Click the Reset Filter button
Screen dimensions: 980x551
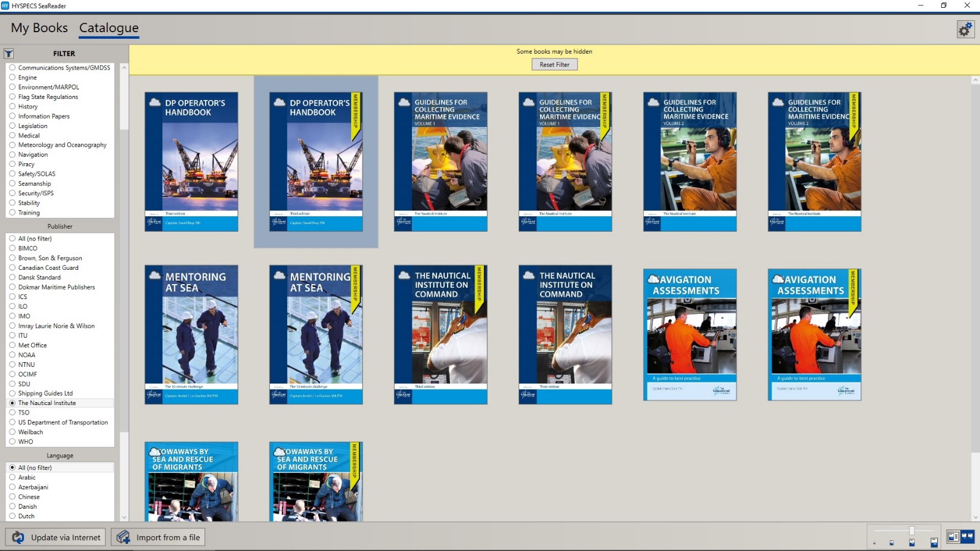(x=554, y=64)
